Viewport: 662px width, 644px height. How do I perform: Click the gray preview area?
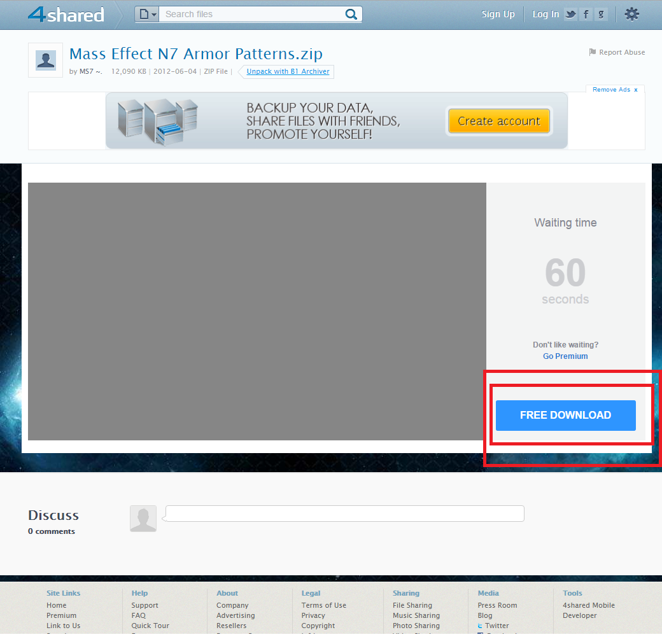[257, 311]
